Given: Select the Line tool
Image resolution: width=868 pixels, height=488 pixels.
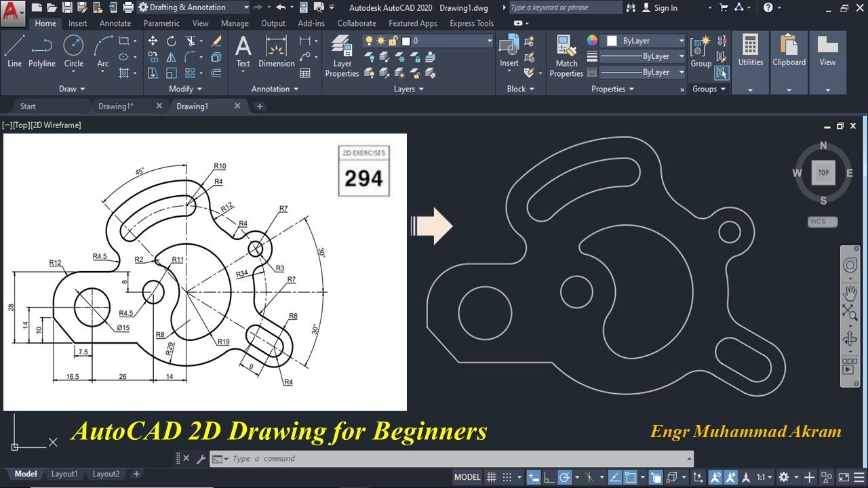Looking at the screenshot, I should point(14,51).
